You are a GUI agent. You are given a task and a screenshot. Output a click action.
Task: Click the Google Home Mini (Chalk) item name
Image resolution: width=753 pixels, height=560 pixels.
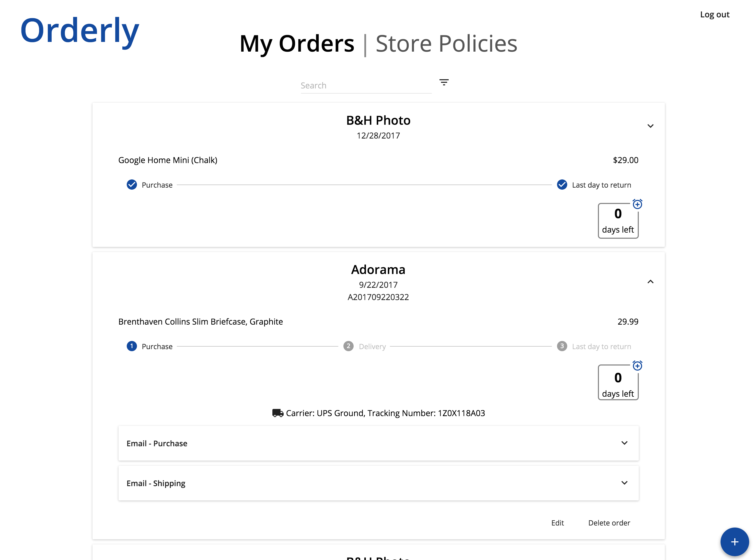click(167, 160)
